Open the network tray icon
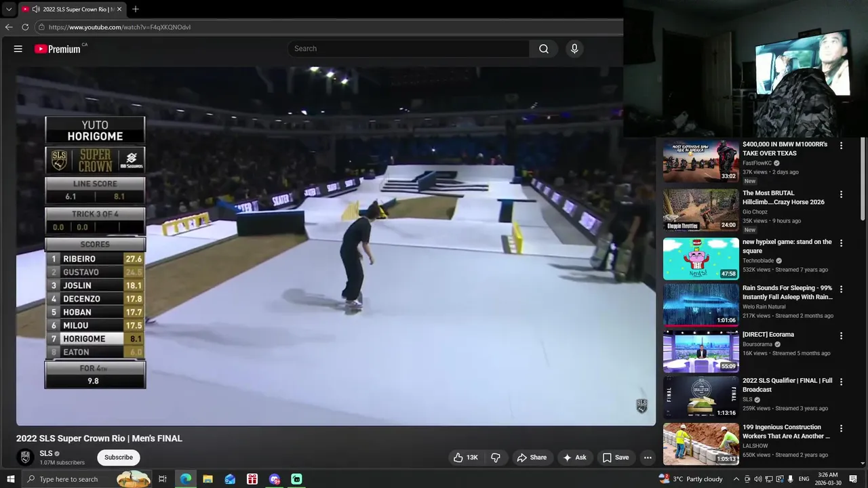This screenshot has height=488, width=868. tap(769, 479)
